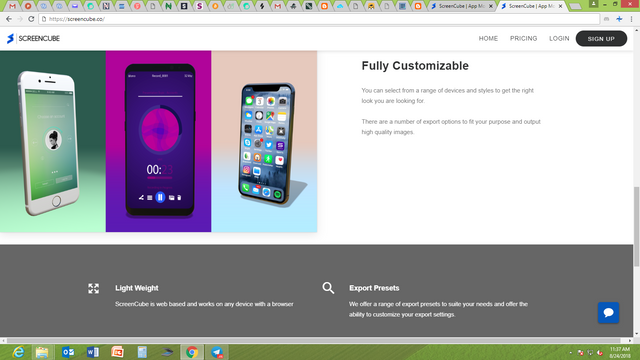Viewport: 640px width, 360px height.
Task: Open a new browser tab
Action: tap(575, 6)
